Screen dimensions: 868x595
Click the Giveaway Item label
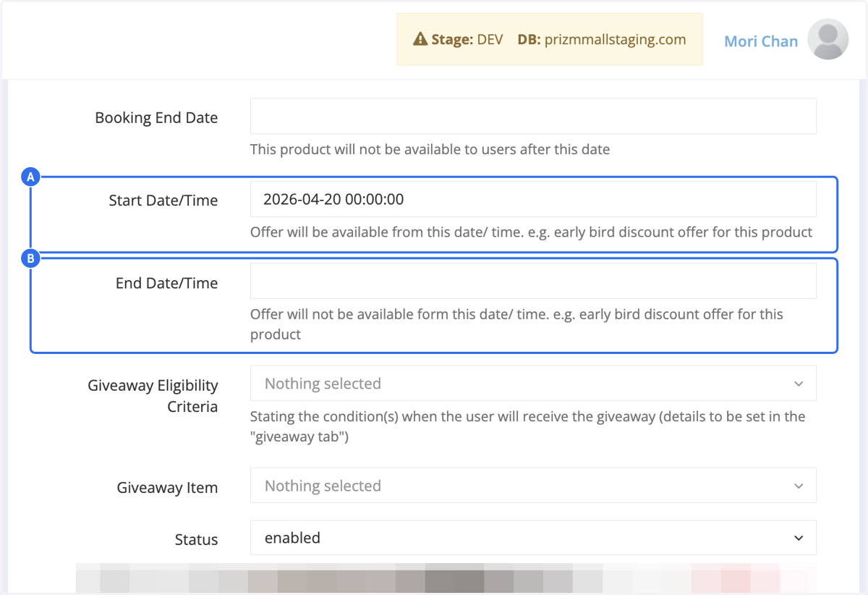(x=167, y=488)
